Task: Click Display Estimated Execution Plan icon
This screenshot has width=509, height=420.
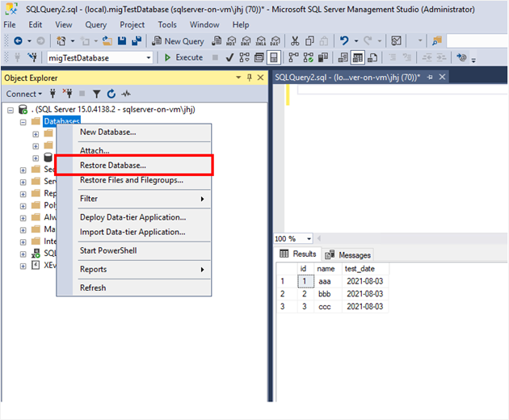Action: (x=245, y=58)
